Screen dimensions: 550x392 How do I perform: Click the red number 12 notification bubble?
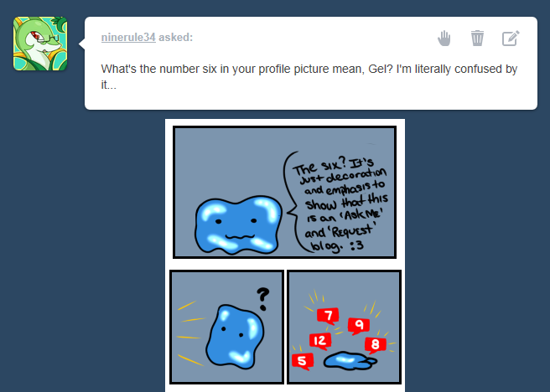[x=320, y=341]
